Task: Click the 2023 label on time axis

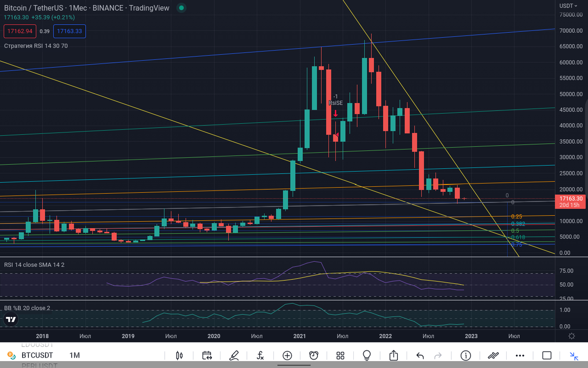Action: [471, 336]
